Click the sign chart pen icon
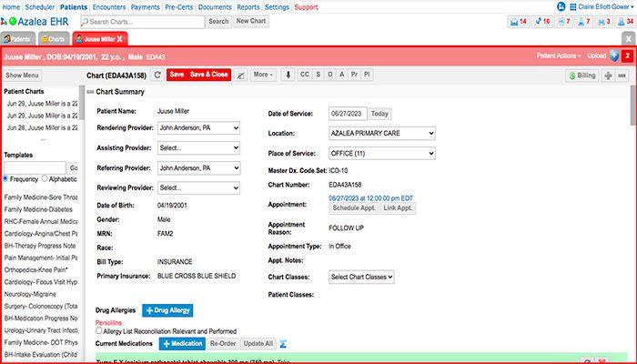The image size is (637, 364). (x=241, y=75)
